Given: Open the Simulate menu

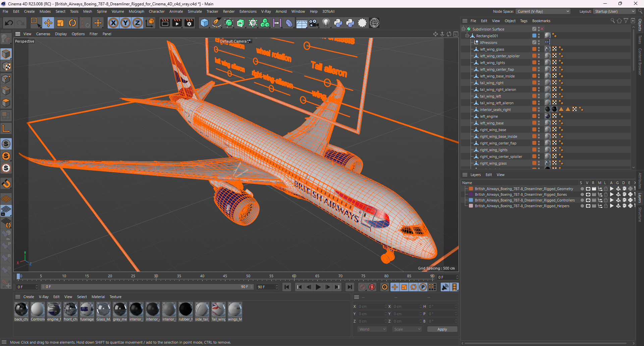Looking at the screenshot, I should (195, 11).
